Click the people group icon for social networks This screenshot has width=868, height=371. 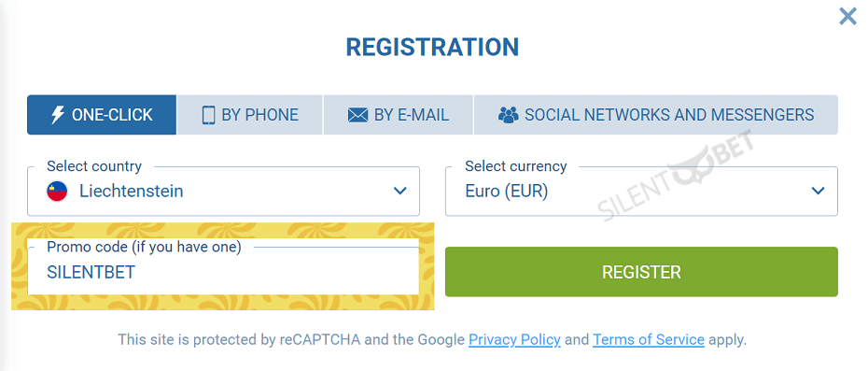(x=508, y=115)
